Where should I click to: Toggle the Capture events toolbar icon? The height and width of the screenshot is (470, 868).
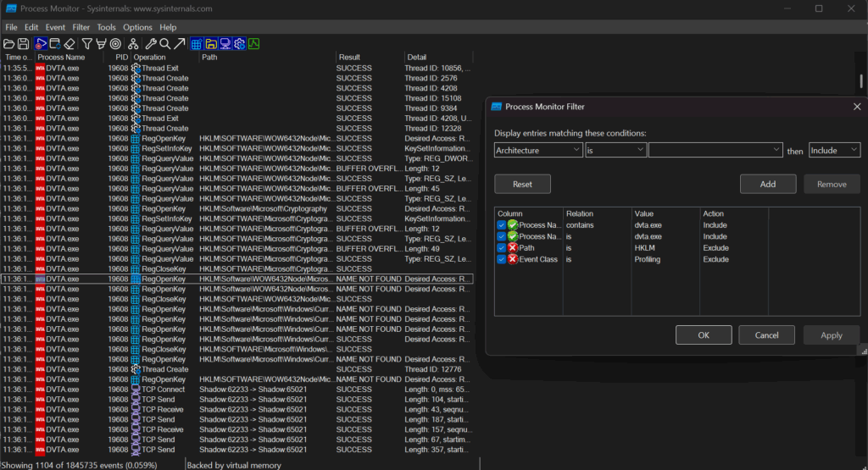[41, 43]
